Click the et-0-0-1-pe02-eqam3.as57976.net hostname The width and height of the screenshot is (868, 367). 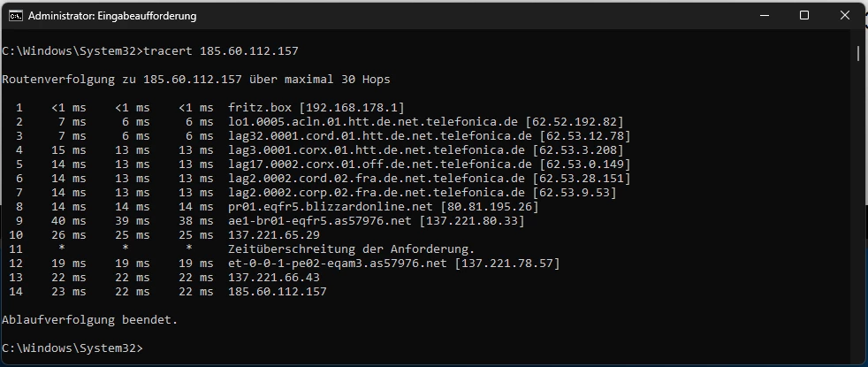[x=338, y=264]
